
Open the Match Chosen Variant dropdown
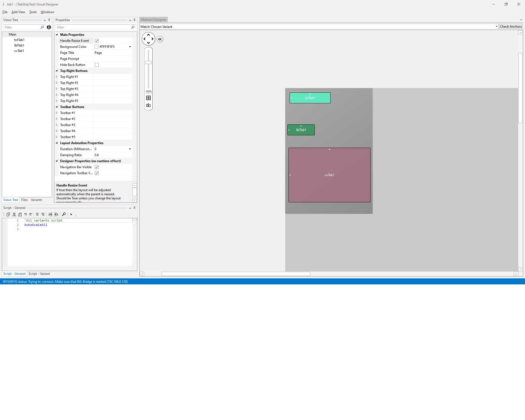[496, 27]
